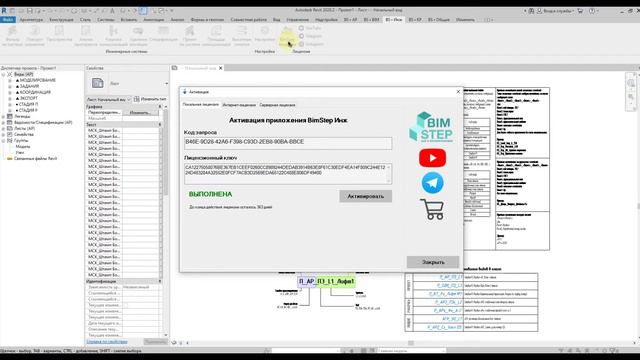Screen dimensions: 640x360
Task: Open the 'Лист: Начальный вид' instance dropdown
Action: tap(109, 99)
